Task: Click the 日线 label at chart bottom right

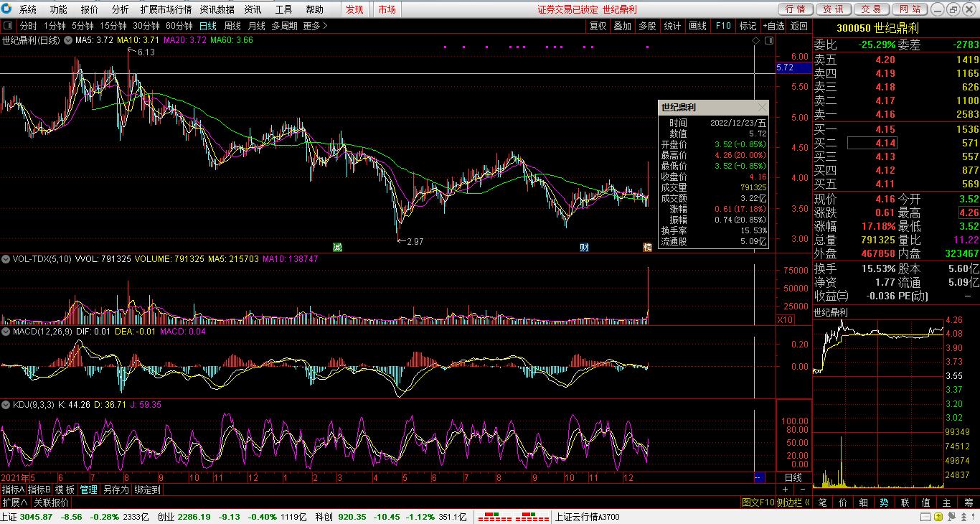Action: [793, 477]
